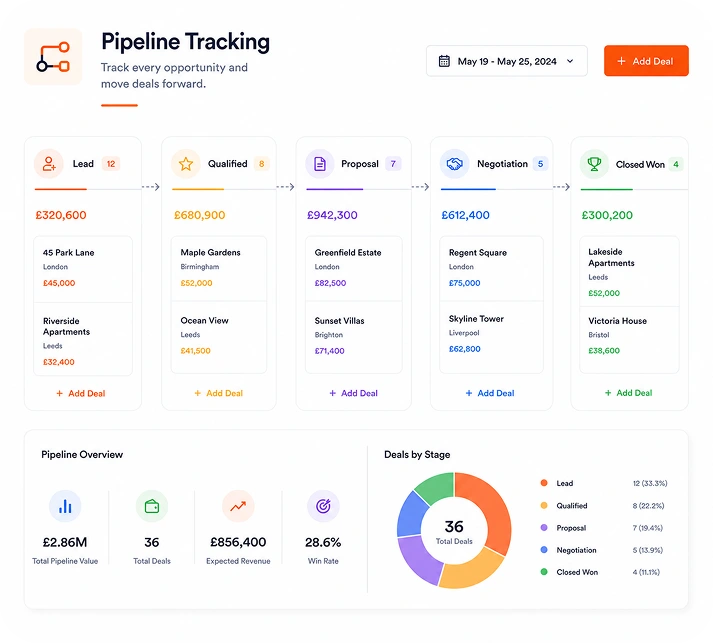Viewport: 713px width, 643px height.
Task: Click the Qualified count badge 8
Action: (x=261, y=164)
